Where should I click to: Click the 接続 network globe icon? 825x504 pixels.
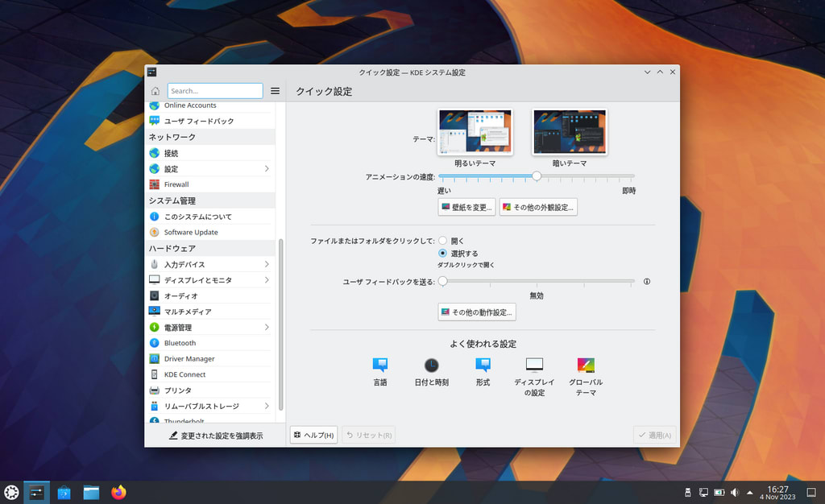click(154, 153)
